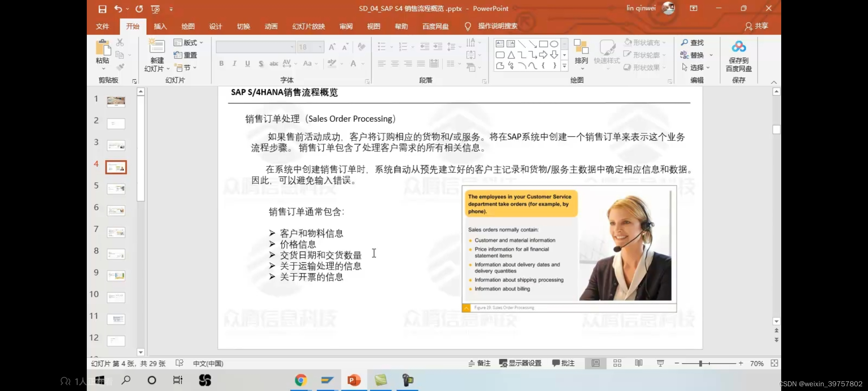
Task: Click the Arrange icon in drawing group
Action: pos(581,47)
